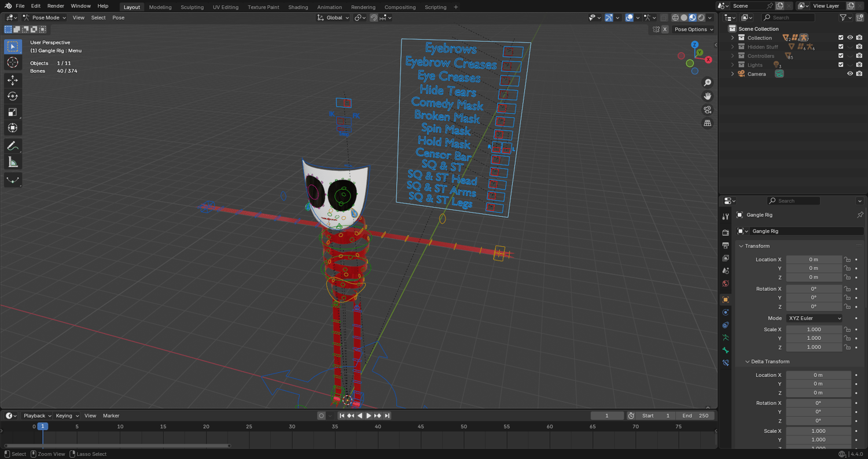868x459 pixels.
Task: Click the viewport pan hand icon
Action: coord(707,96)
